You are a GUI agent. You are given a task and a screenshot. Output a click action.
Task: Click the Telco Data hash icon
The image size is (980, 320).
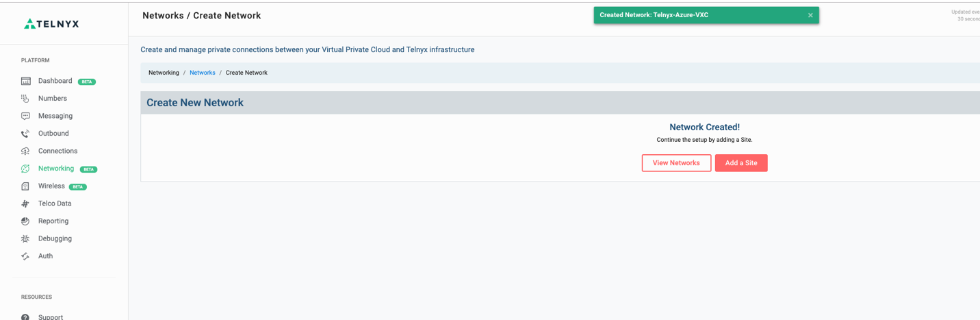(25, 204)
